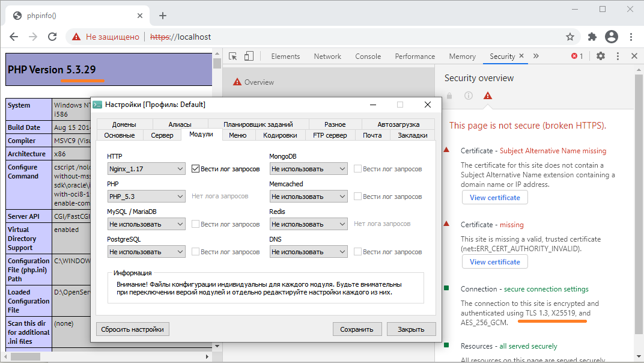Click the not secure warning icon in address bar

[x=76, y=37]
